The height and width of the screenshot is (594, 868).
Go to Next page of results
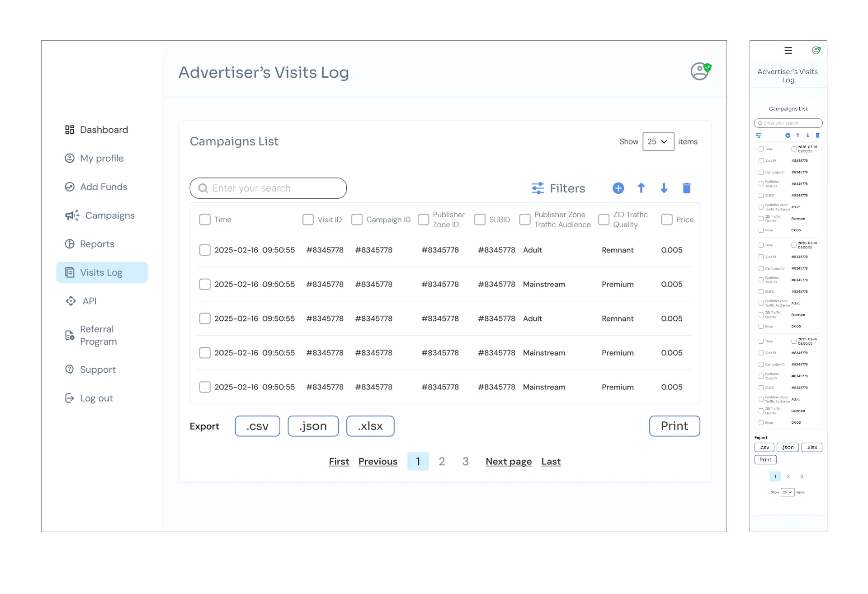(508, 461)
